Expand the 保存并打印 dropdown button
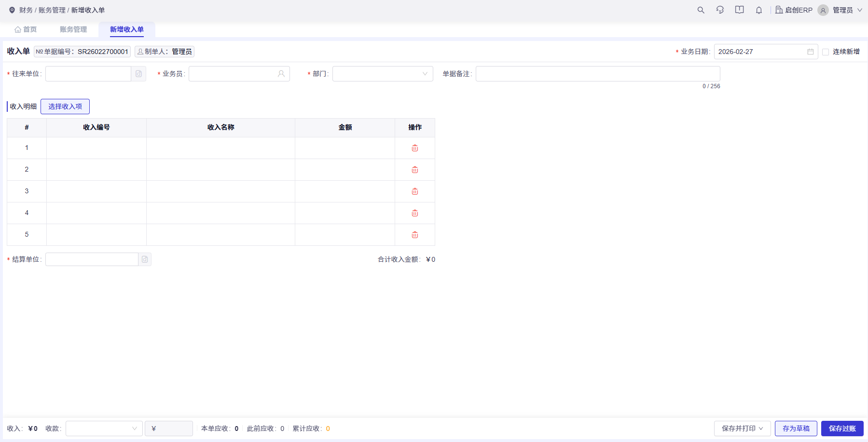868x442 pixels. [x=743, y=429]
